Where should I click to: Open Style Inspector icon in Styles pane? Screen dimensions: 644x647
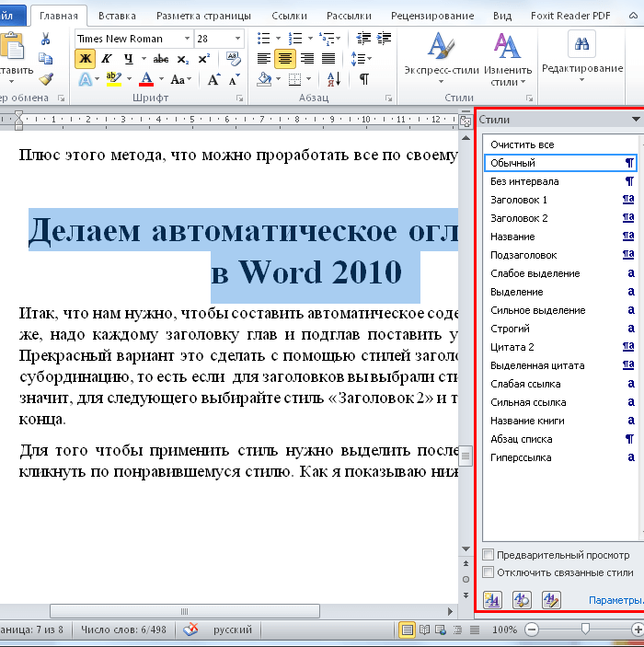click(522, 600)
